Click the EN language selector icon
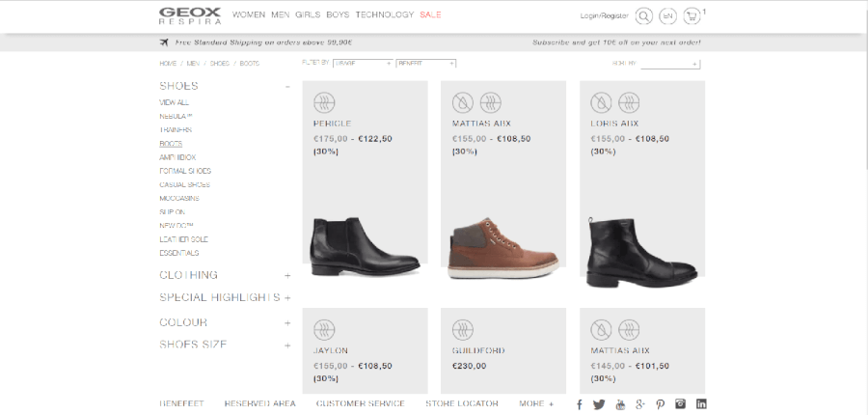This screenshot has height=415, width=868. coord(667,15)
